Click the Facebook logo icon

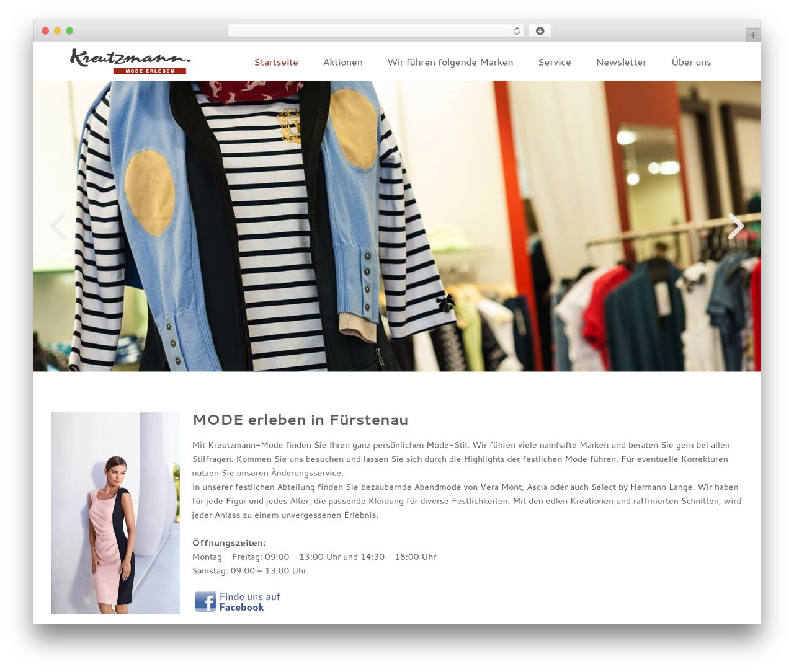[205, 601]
